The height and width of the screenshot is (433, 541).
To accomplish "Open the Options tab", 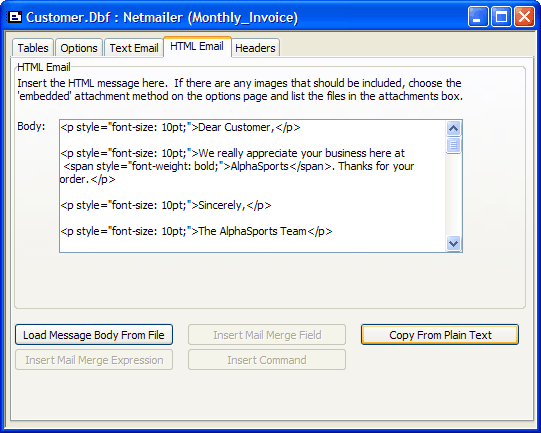I will point(79,48).
